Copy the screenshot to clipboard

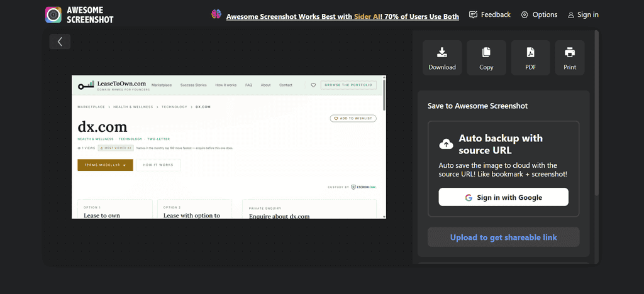486,58
